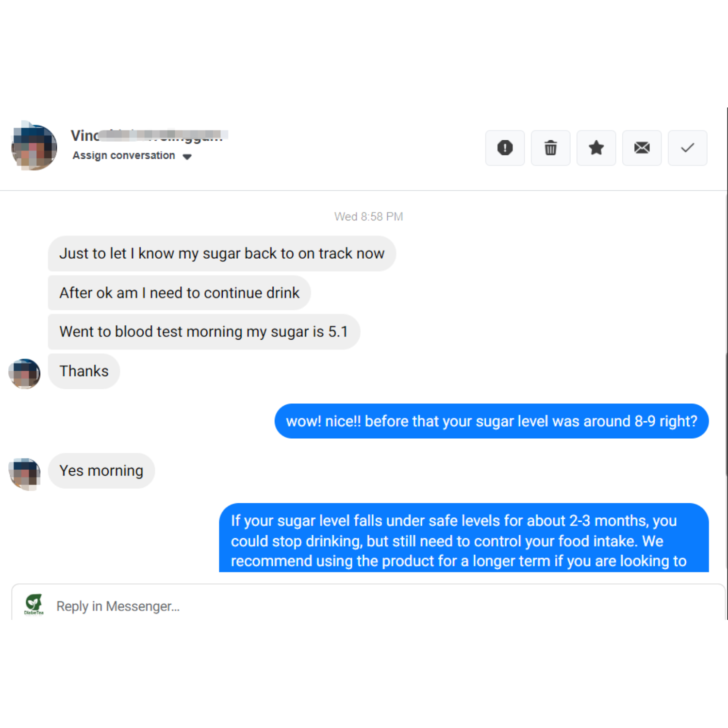728x728 pixels.
Task: Click the 'wow! nice!!' blue reply bubble
Action: tap(492, 421)
